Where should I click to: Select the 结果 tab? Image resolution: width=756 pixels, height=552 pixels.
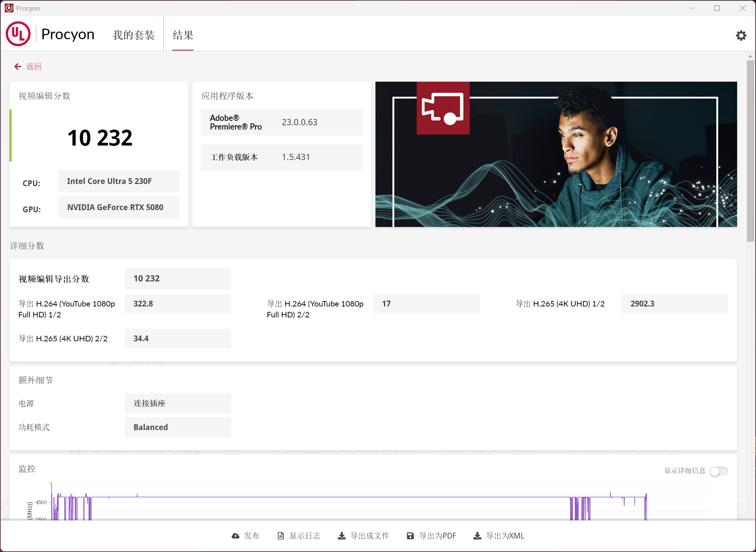tap(183, 35)
